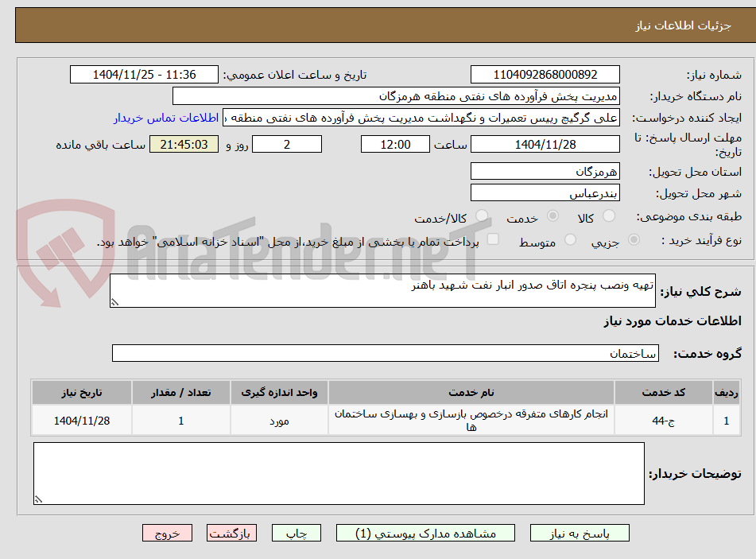Image resolution: width=756 pixels, height=559 pixels.
Task: Toggle the اسناد خزانه اسلامی payment checkbox
Action: [x=493, y=239]
